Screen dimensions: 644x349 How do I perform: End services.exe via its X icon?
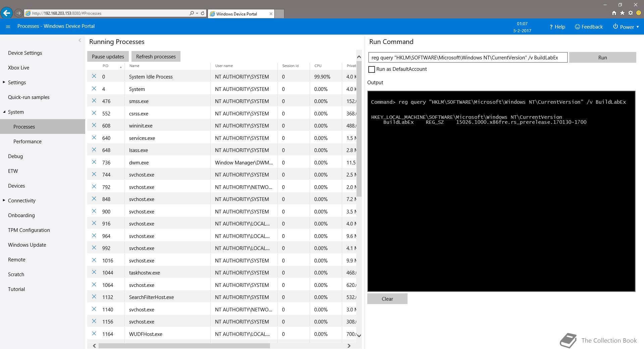pyautogui.click(x=94, y=138)
